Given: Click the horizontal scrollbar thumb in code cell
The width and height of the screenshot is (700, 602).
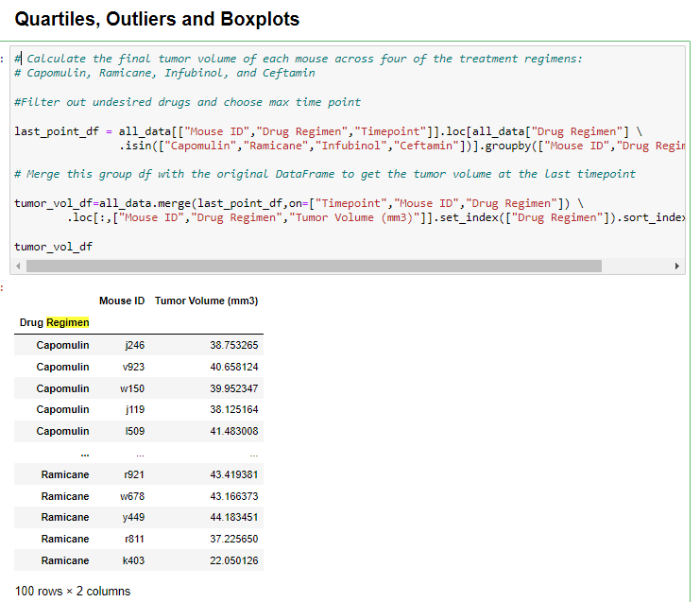Looking at the screenshot, I should [314, 267].
